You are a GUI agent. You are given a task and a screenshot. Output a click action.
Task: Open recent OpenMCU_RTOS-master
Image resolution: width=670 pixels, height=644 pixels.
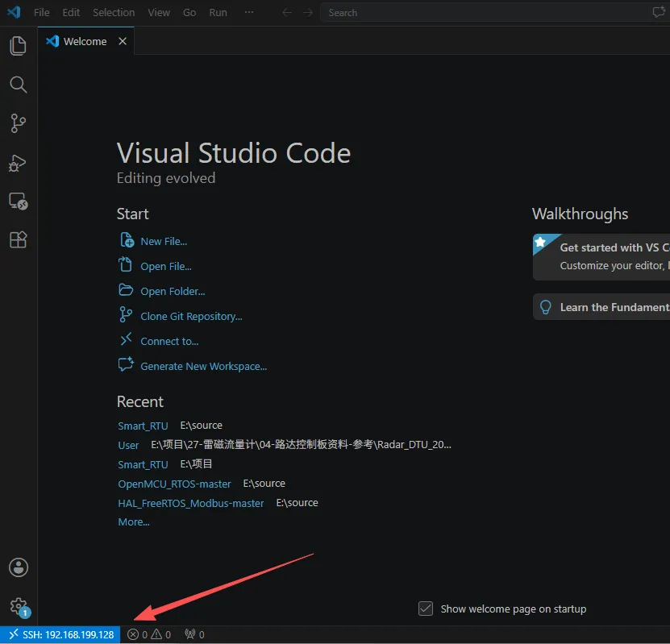click(x=174, y=484)
